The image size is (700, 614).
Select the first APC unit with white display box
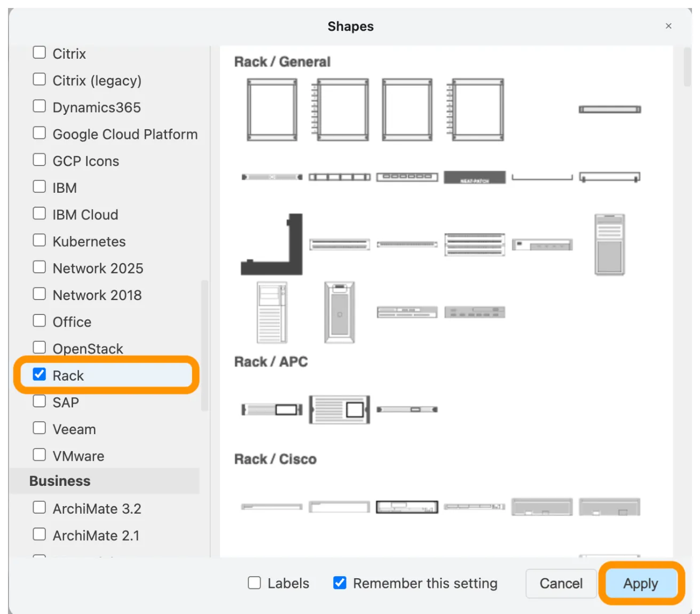point(272,410)
